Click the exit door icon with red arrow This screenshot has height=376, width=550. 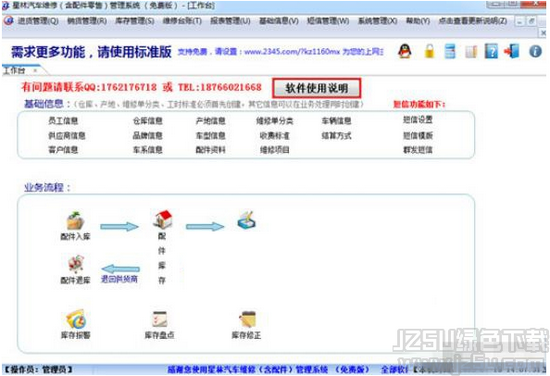[511, 51]
